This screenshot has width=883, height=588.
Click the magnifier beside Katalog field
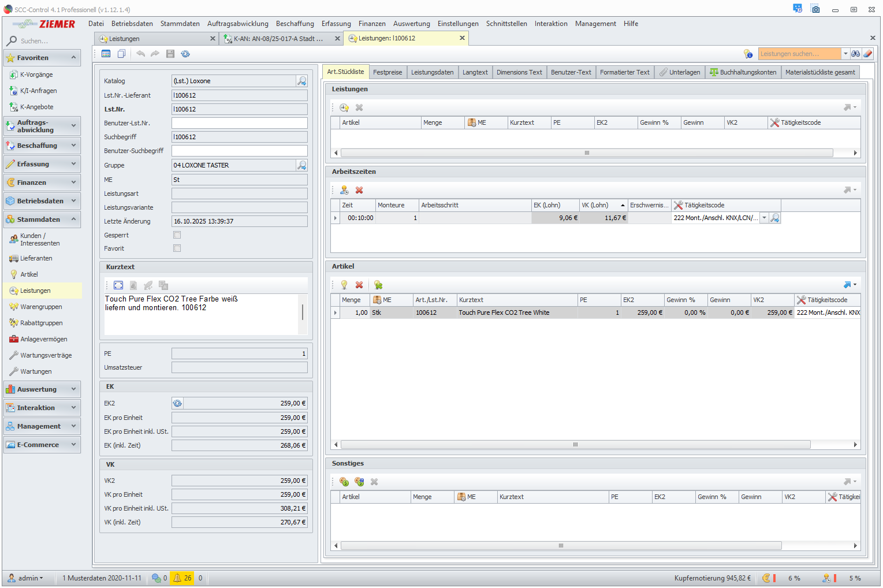pos(301,81)
